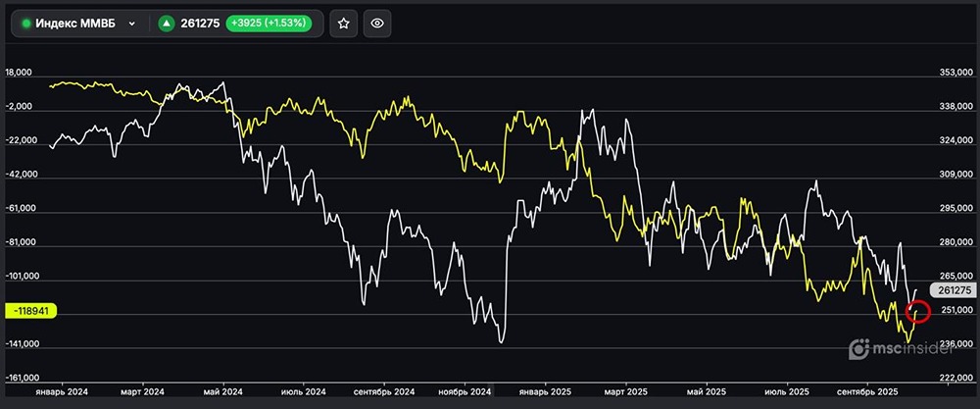Image resolution: width=980 pixels, height=409 pixels.
Task: Select январь 2024 on the time axis
Action: (61, 391)
